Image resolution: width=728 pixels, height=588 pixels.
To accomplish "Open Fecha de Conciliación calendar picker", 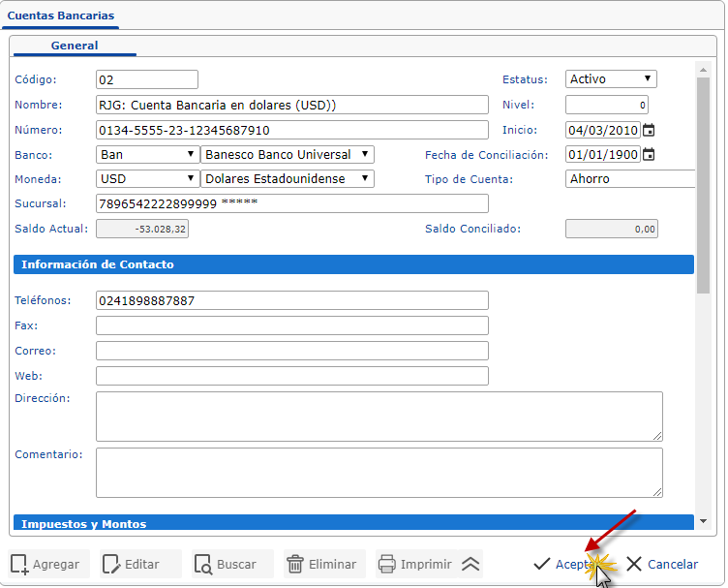I will pyautogui.click(x=650, y=155).
